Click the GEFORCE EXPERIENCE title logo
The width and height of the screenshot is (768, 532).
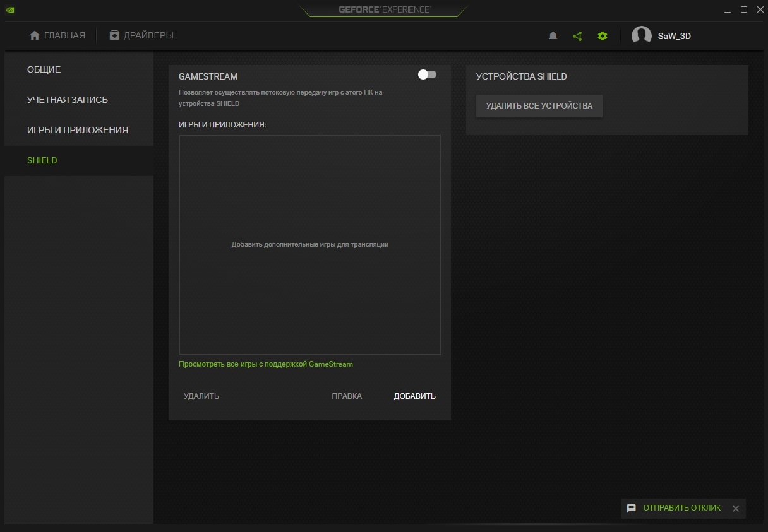pyautogui.click(x=384, y=9)
